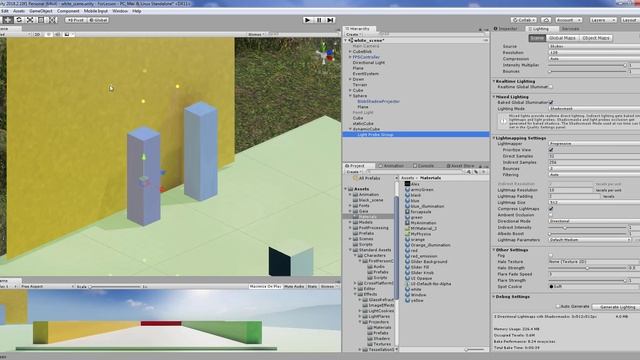This screenshot has width=640, height=360.
Task: Select the MyPhysics asset icon
Action: (x=407, y=234)
